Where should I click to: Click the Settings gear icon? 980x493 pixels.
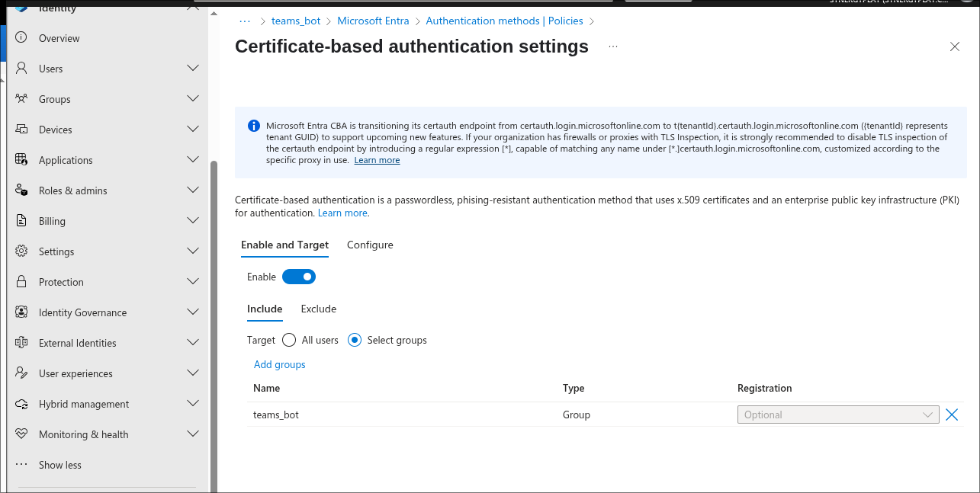pyautogui.click(x=21, y=251)
